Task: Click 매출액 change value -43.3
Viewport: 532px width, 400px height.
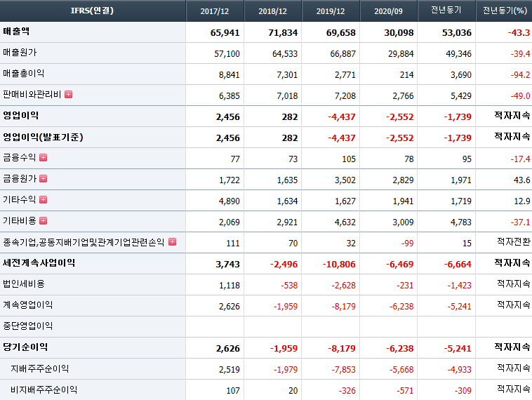Action: click(519, 32)
